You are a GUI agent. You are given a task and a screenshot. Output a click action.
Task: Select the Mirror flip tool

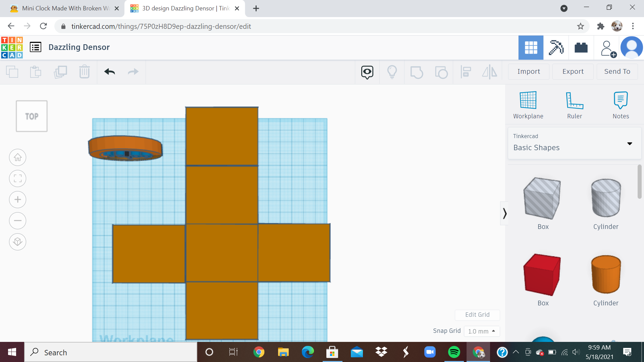click(489, 72)
